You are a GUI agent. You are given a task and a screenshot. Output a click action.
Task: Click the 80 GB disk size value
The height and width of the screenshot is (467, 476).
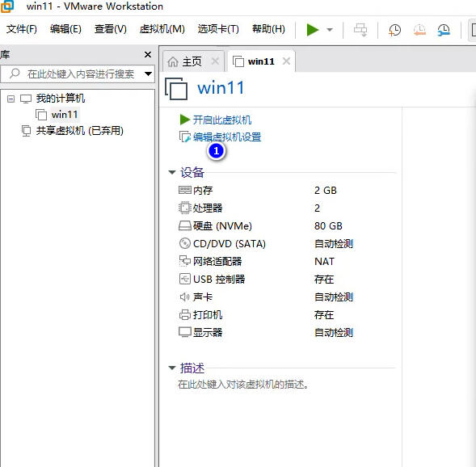coord(328,225)
